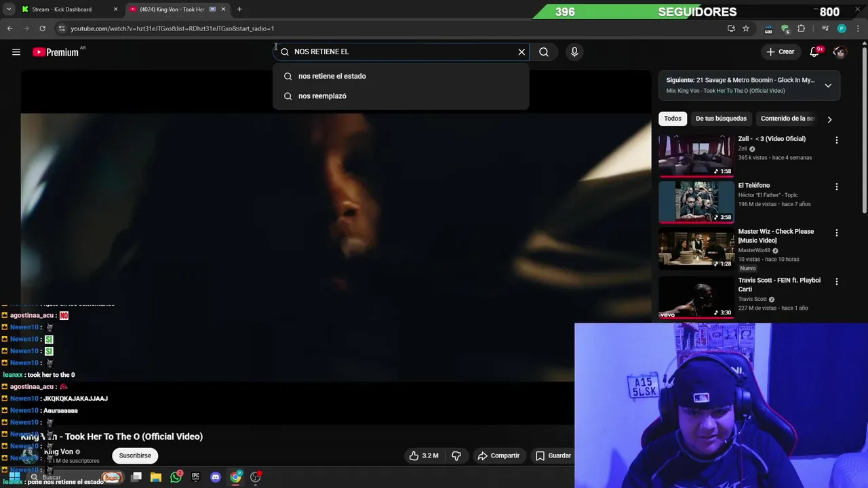Switch to Stream - Kick Dashboard tab
This screenshot has width=868, height=488.
click(x=62, y=9)
